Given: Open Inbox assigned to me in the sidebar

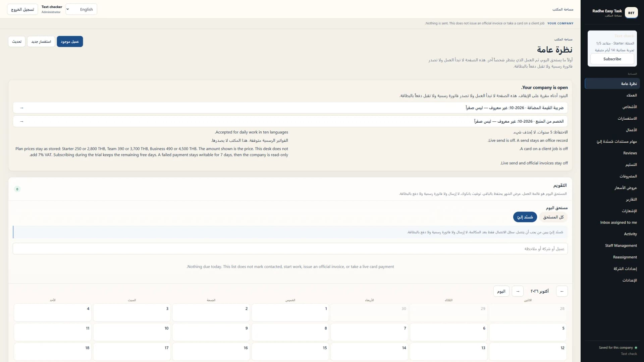Looking at the screenshot, I should [x=612, y=223].
